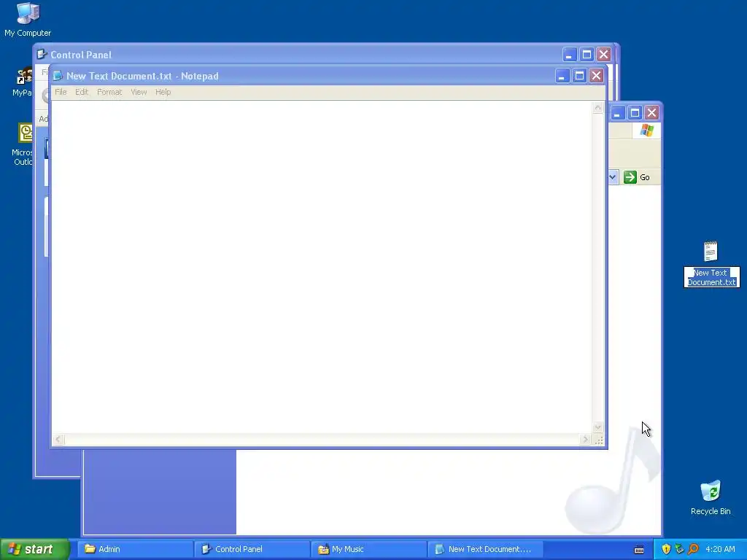
Task: Select the Microsoft Outlook desktop icon
Action: coord(24,144)
